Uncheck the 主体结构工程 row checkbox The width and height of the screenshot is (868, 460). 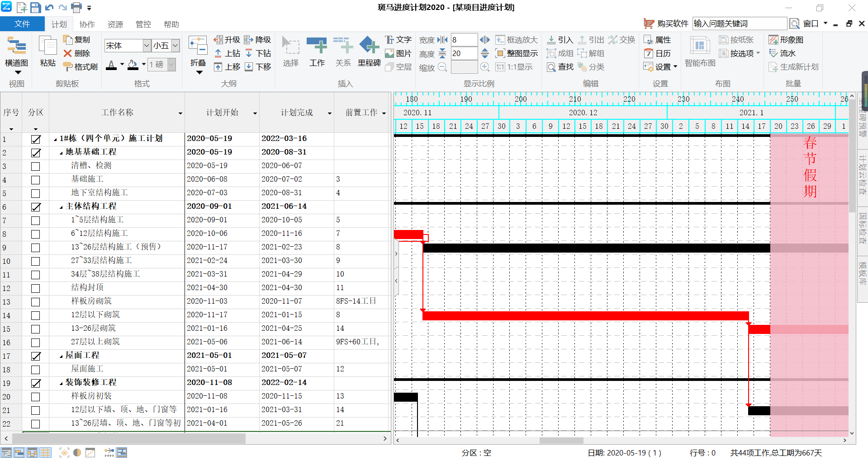[36, 207]
